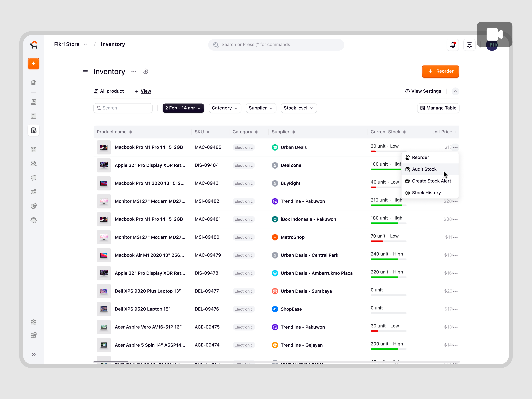Open the notifications bell icon

tap(453, 45)
